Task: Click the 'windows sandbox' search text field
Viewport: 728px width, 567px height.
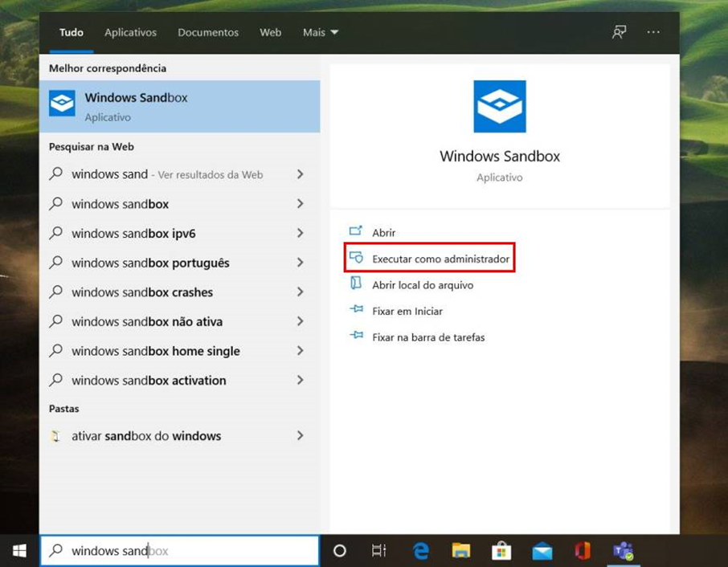Action: pos(180,551)
